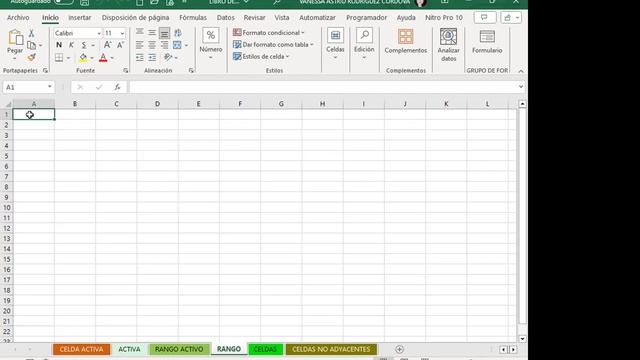Image resolution: width=640 pixels, height=360 pixels.
Task: Switch to the Nitro Pro 10 tab
Action: pyautogui.click(x=444, y=18)
